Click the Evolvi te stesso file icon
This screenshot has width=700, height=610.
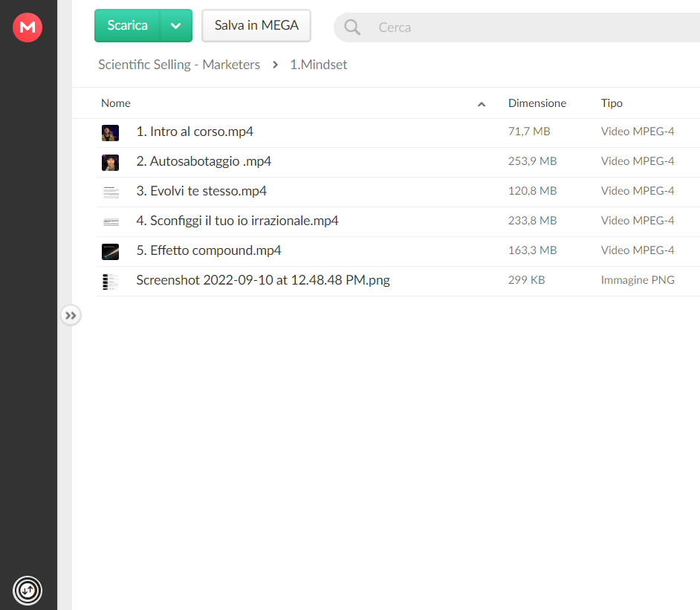coord(110,192)
